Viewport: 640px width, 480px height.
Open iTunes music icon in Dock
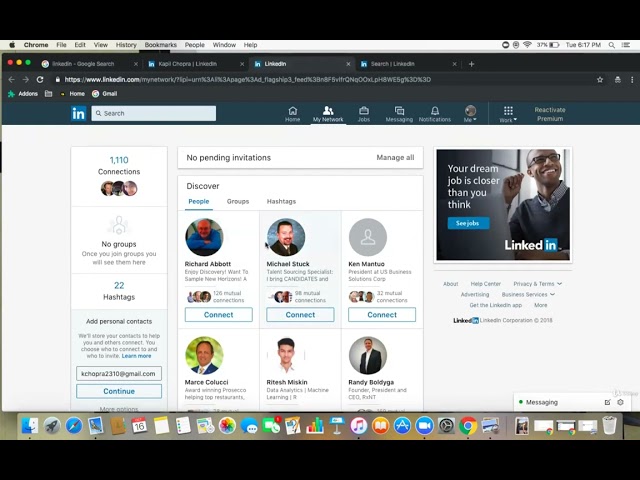pyautogui.click(x=358, y=426)
